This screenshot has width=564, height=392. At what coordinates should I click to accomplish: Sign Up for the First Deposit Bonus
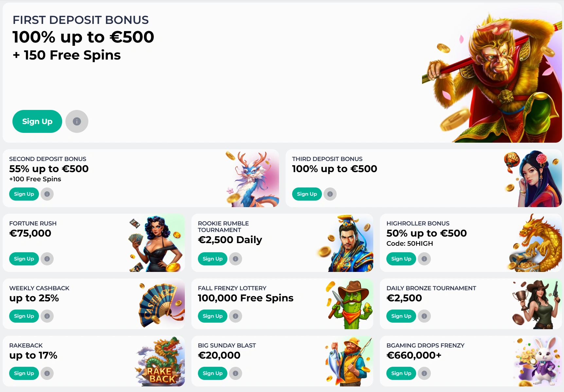click(x=37, y=121)
